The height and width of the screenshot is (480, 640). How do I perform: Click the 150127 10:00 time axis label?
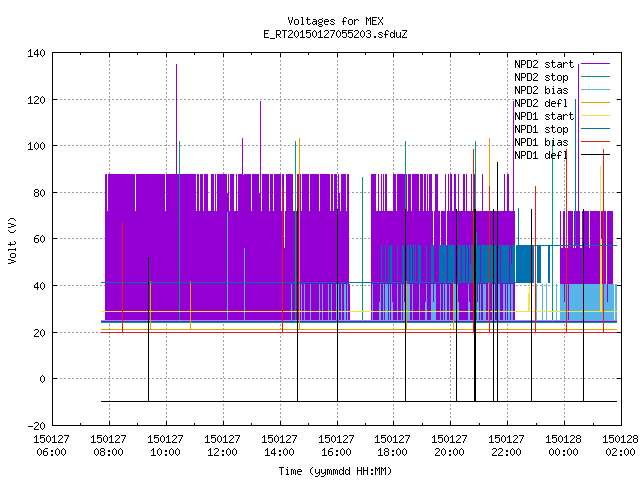[x=165, y=446]
